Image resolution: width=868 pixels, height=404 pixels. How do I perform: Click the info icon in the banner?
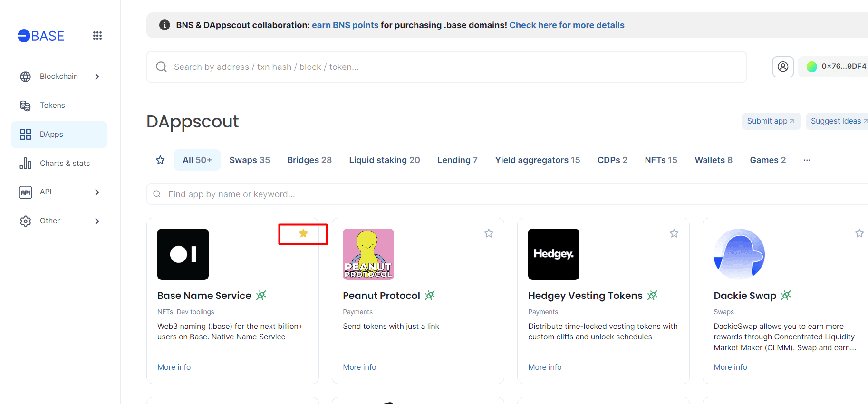click(164, 25)
